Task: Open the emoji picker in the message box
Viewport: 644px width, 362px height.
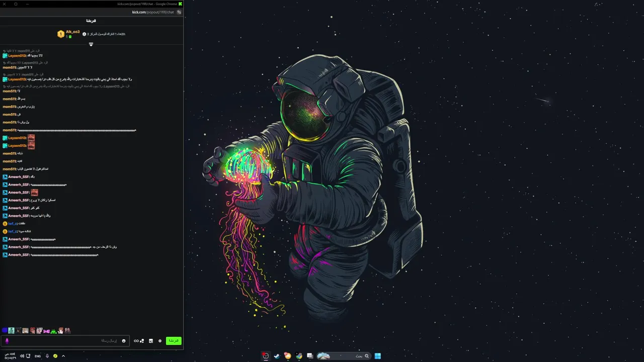Action: tap(124, 341)
